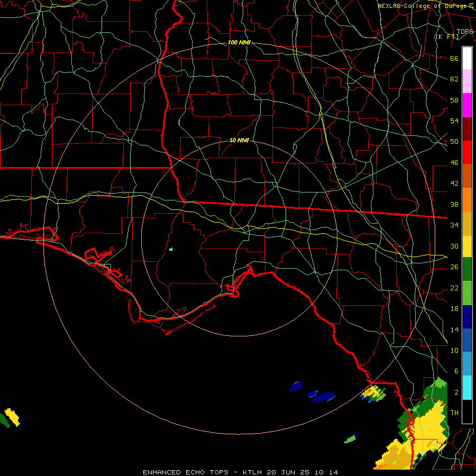Click the legend value '30'

pos(454,246)
